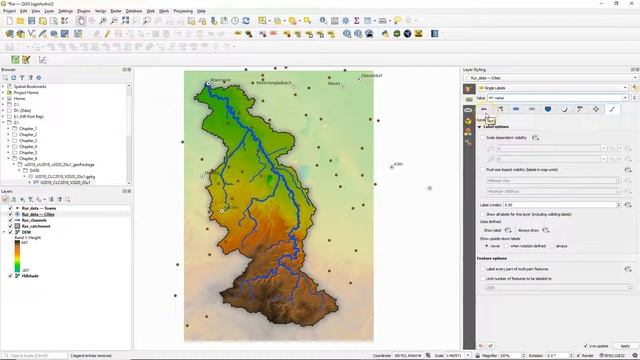Click the Label z-index input field
This screenshot has width=640, height=360.
pos(562,205)
